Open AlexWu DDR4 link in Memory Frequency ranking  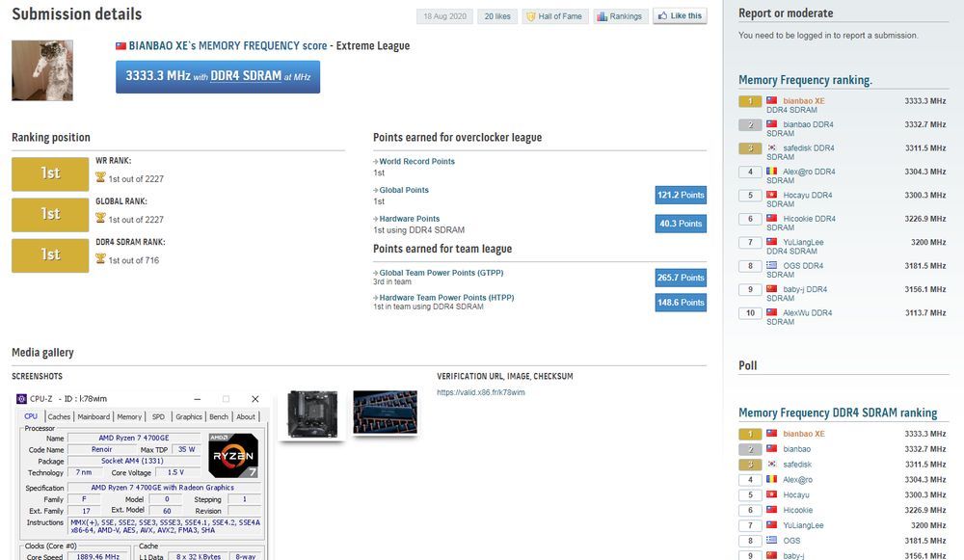[807, 313]
